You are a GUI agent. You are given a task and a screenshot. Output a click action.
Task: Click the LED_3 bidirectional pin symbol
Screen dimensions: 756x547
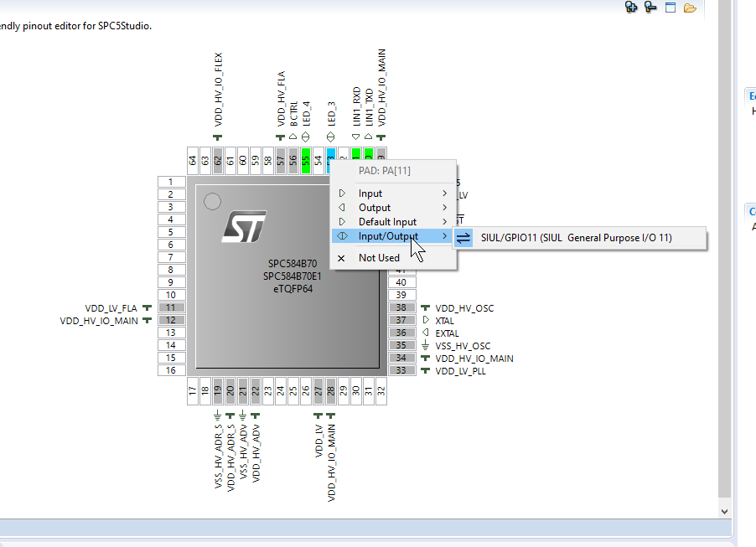point(331,137)
